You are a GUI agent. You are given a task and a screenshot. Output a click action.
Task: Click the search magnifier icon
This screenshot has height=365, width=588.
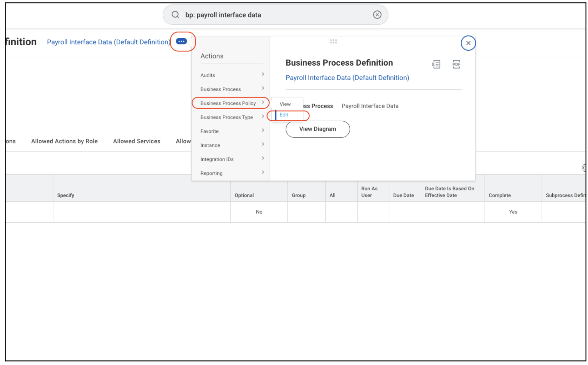click(x=175, y=15)
